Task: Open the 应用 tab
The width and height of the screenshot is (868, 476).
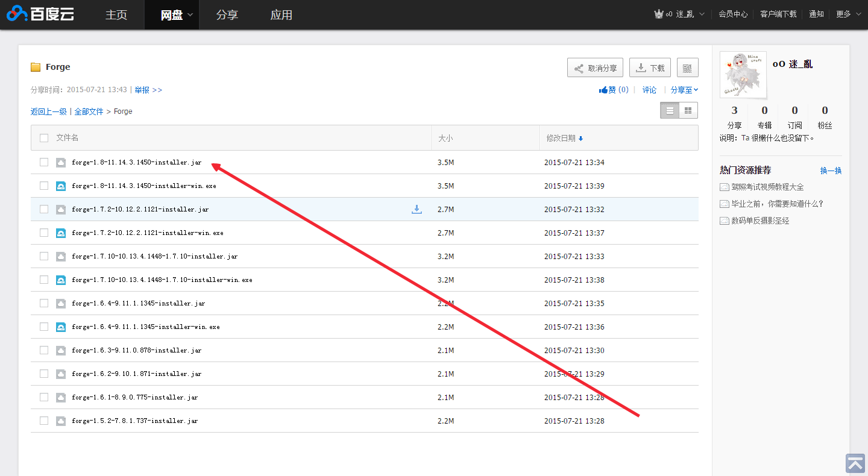Action: click(281, 15)
